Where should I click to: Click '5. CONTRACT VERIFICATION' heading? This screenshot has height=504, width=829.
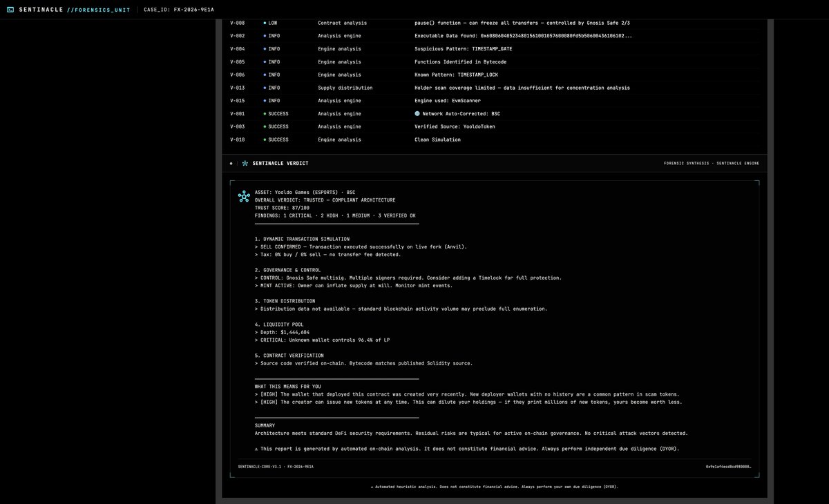click(289, 356)
